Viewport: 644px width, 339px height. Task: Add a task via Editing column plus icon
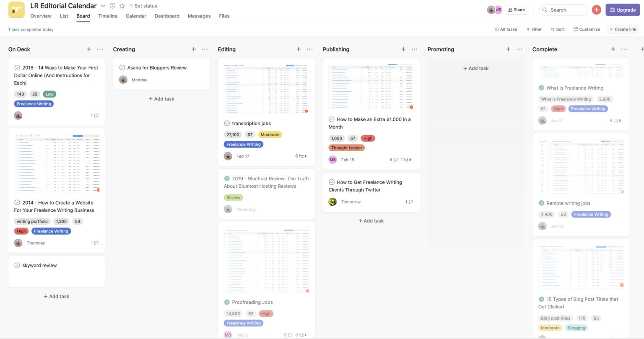coord(299,49)
